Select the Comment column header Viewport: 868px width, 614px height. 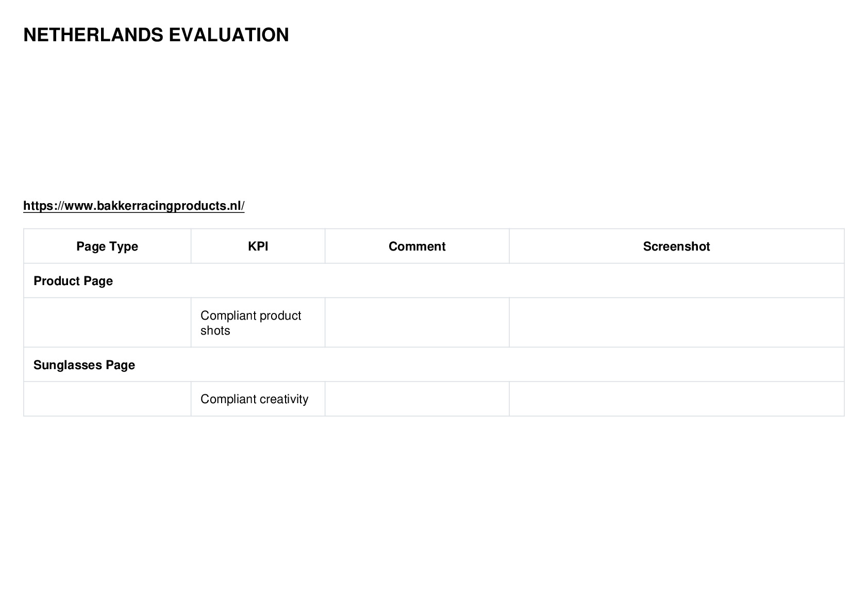point(417,246)
